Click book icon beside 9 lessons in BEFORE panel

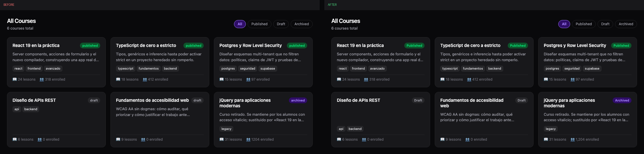(118, 139)
